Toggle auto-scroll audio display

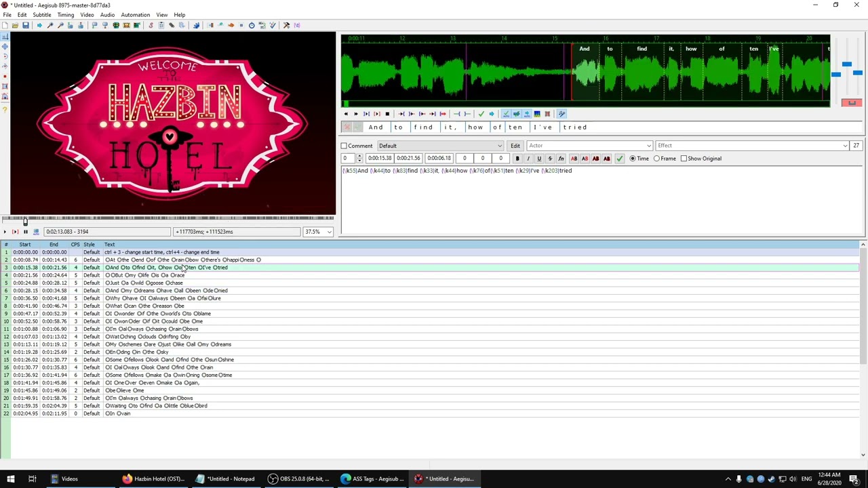[527, 114]
